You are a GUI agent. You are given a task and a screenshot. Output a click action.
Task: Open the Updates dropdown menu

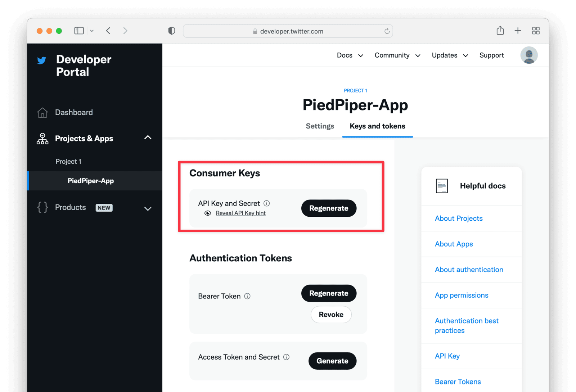(x=449, y=55)
